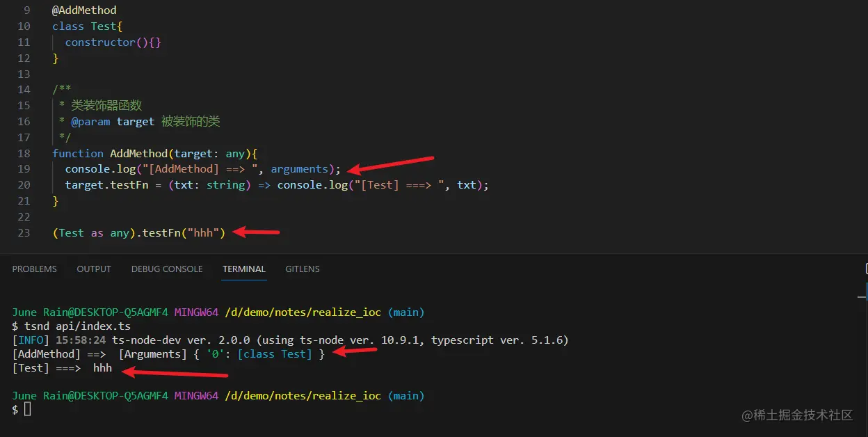Switch to the PROBLEMS panel tab
The image size is (868, 437).
tap(35, 269)
